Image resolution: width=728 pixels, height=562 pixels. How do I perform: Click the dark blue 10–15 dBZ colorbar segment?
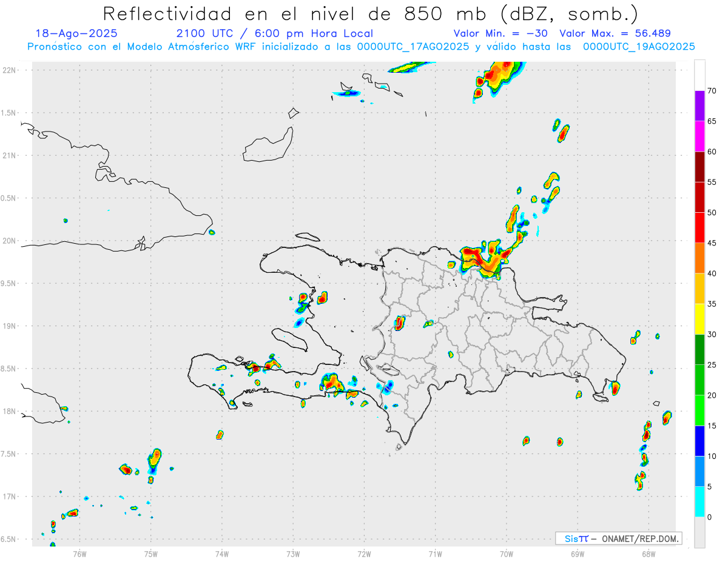(x=699, y=441)
